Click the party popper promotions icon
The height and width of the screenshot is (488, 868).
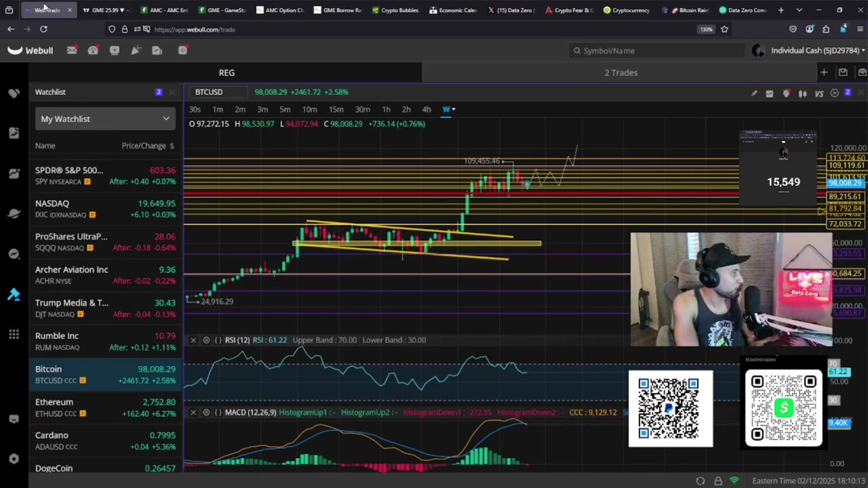[x=136, y=50]
